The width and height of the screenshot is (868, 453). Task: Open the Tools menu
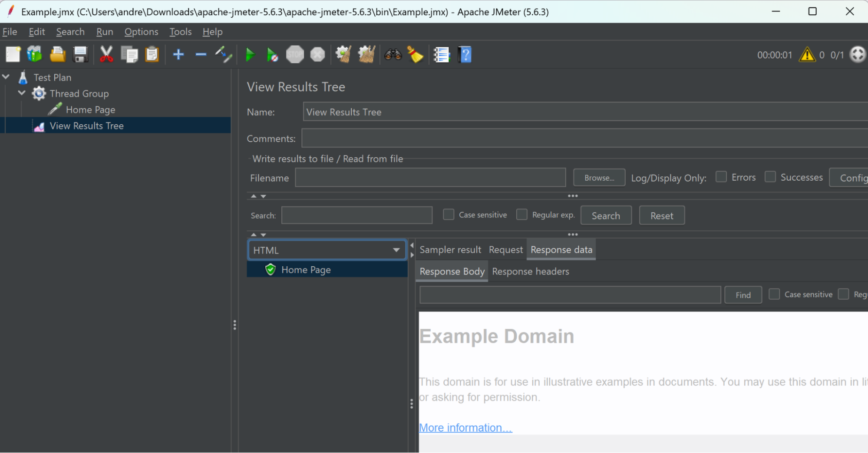click(x=181, y=32)
